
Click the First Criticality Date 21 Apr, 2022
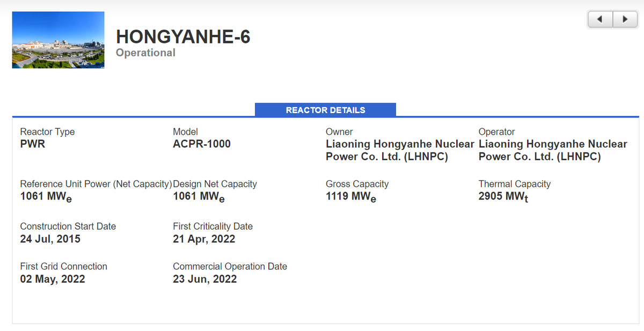click(204, 239)
